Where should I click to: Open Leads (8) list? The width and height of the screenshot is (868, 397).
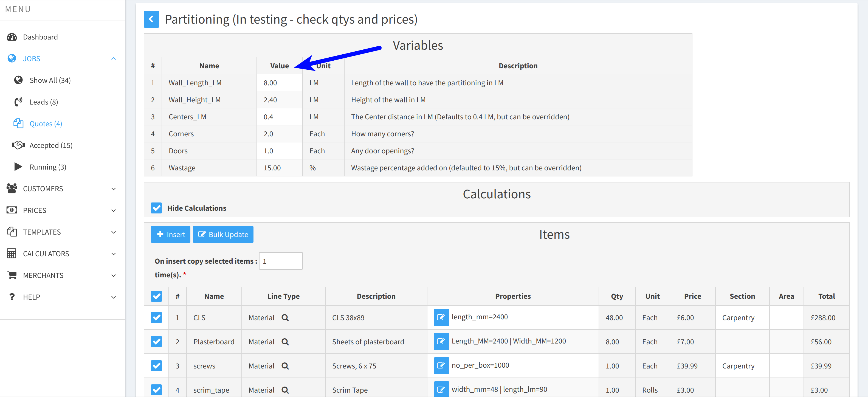(44, 102)
